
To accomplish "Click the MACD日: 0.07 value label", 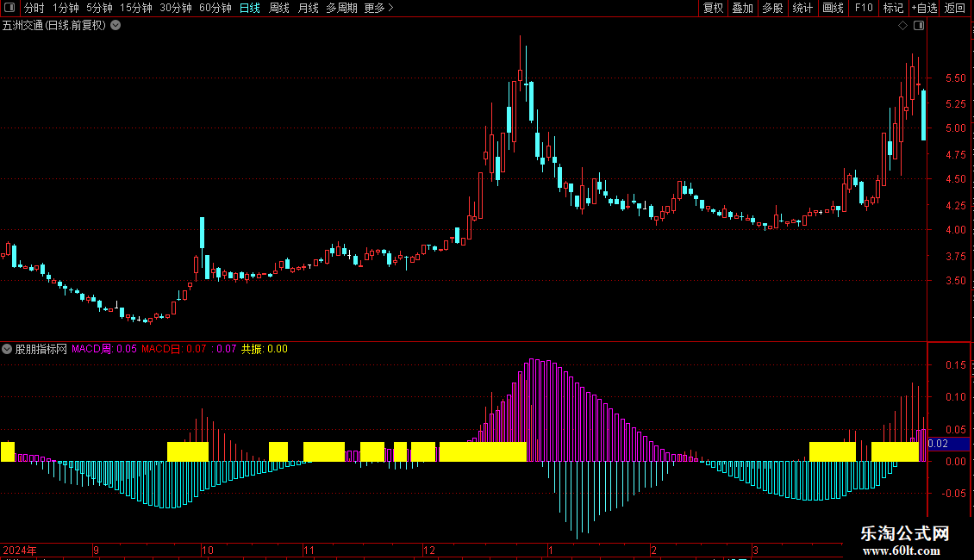I will click(174, 349).
